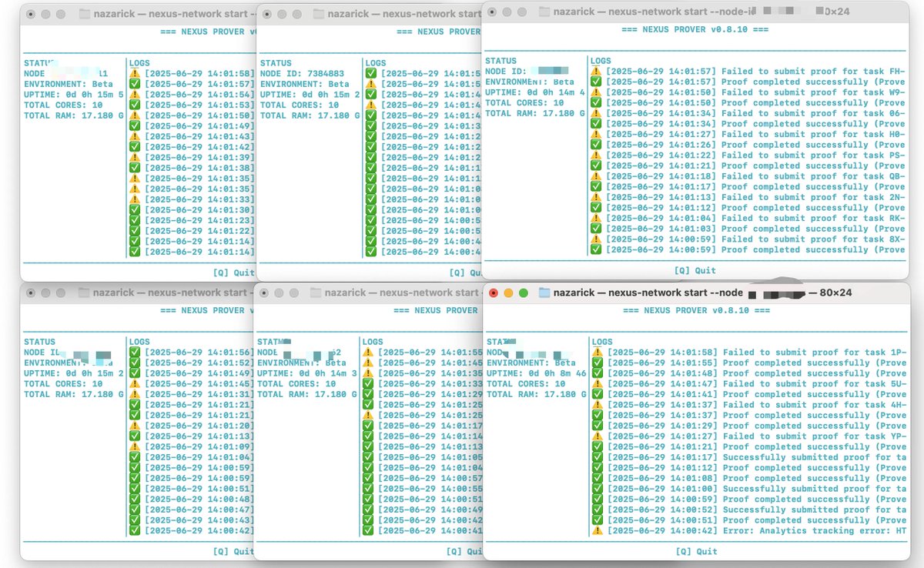Click the warning icon beside task H0- failure
The image size is (924, 568).
[596, 134]
